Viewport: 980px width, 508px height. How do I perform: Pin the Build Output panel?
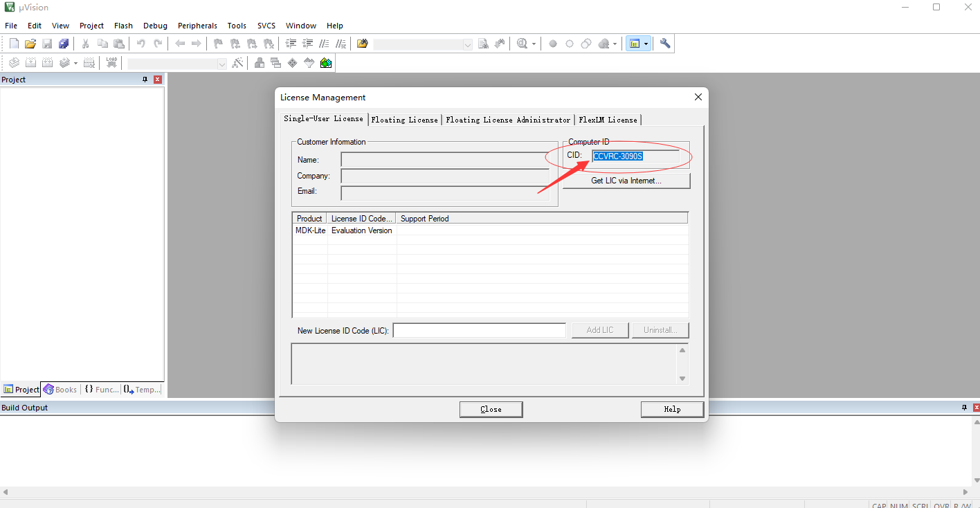tap(964, 408)
